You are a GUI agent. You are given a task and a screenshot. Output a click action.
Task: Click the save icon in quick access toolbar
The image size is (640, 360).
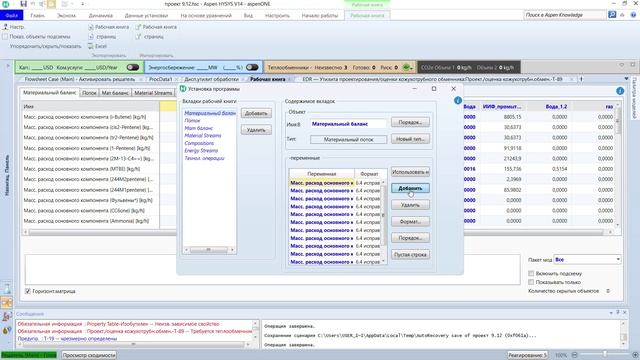pos(23,4)
